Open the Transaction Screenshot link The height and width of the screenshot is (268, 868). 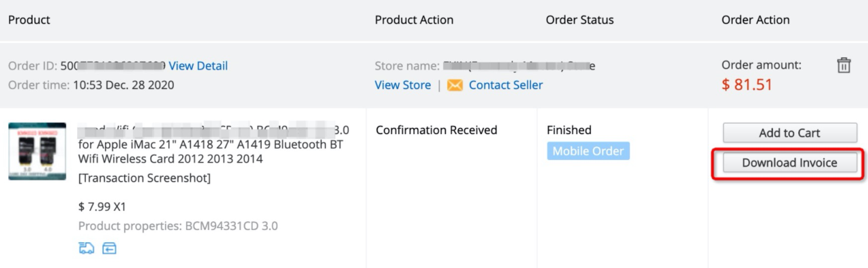pos(144,178)
